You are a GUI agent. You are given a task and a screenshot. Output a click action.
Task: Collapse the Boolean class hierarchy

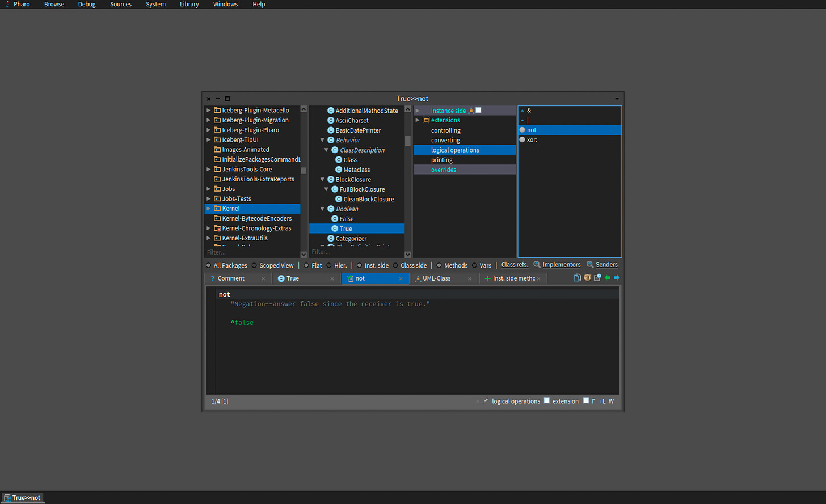tap(322, 209)
